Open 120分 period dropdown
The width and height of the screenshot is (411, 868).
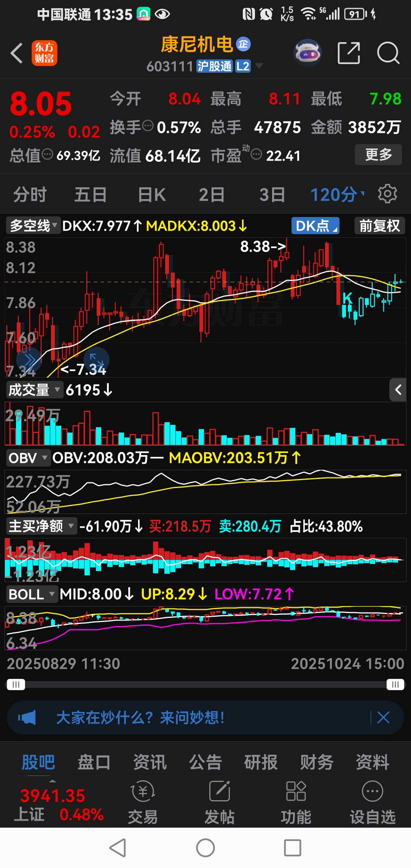[x=338, y=195]
